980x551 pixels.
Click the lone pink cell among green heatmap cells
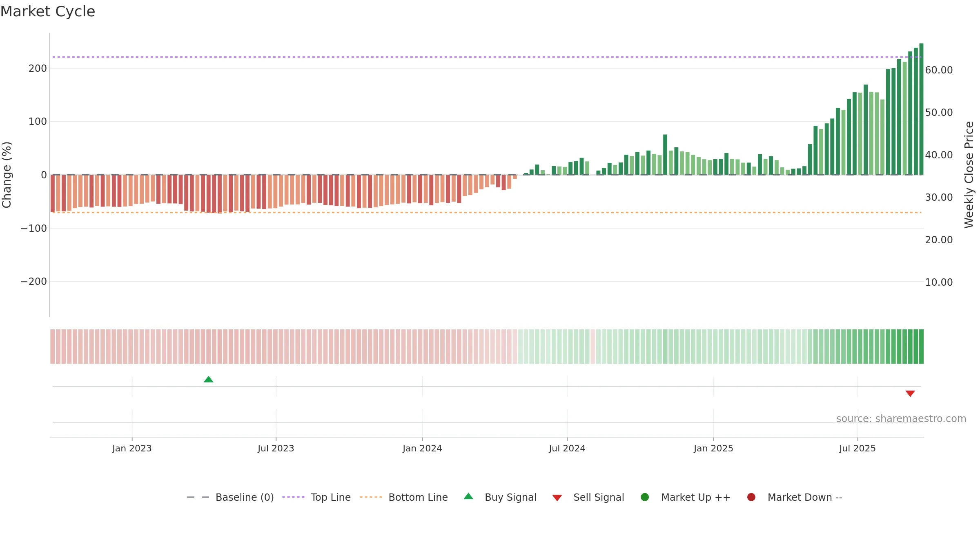coord(592,347)
